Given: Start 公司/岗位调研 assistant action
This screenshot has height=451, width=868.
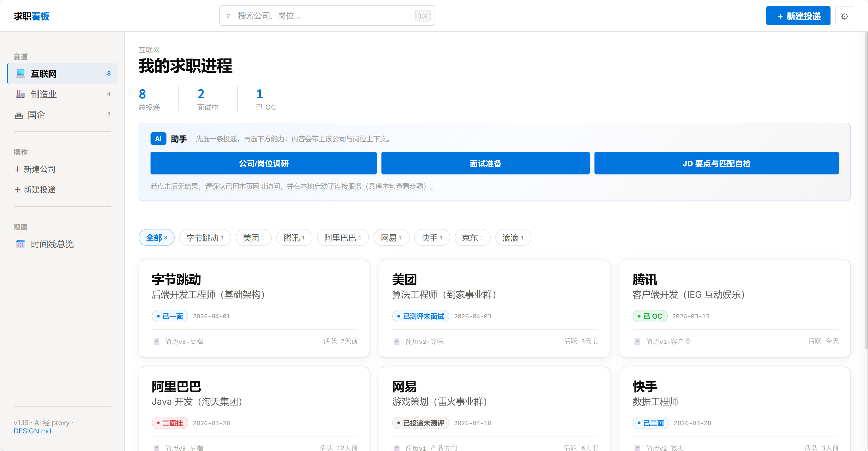Looking at the screenshot, I should [264, 163].
